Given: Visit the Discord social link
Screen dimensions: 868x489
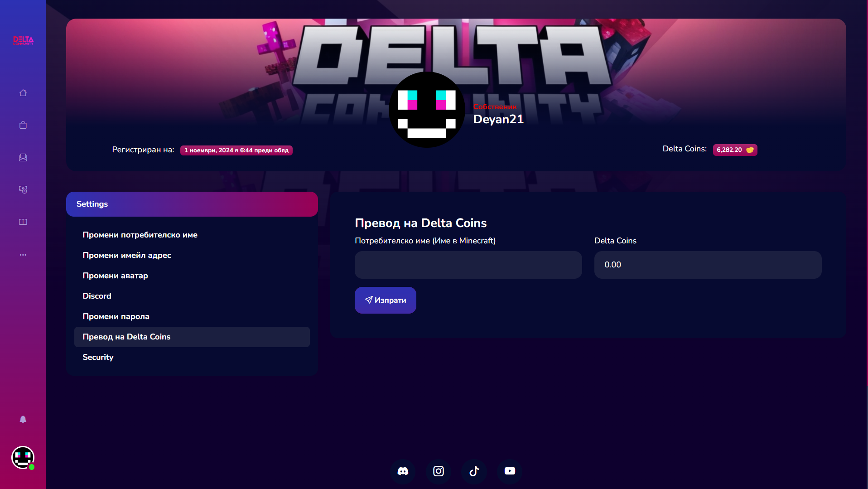Looking at the screenshot, I should coord(403,471).
